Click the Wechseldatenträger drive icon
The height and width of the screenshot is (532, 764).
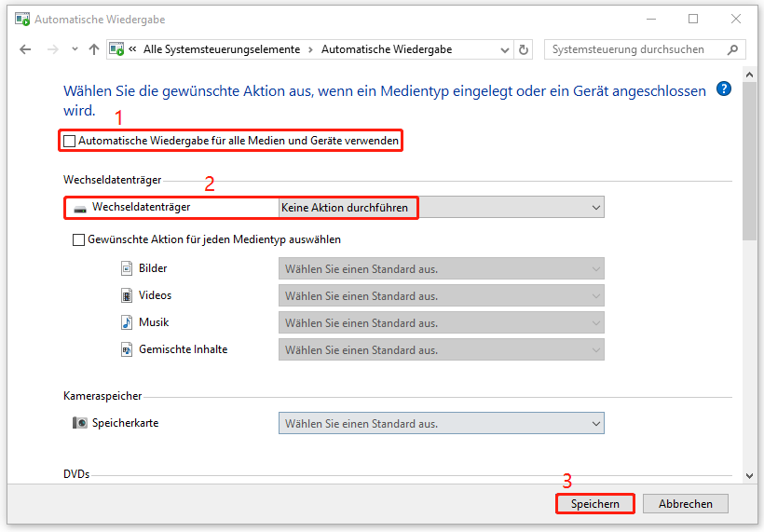click(x=80, y=209)
